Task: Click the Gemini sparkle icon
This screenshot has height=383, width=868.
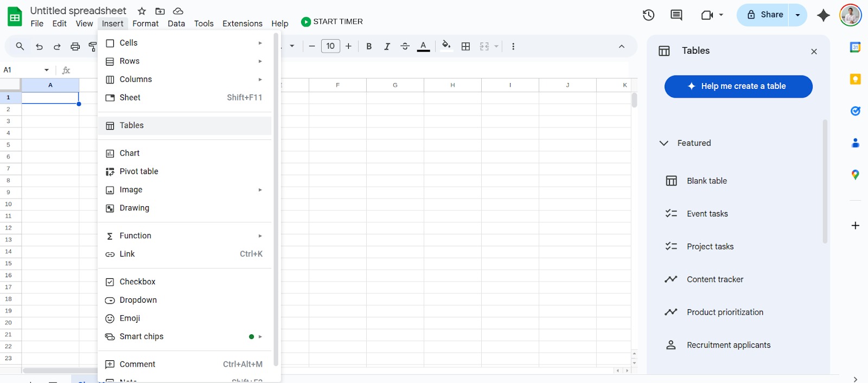Action: tap(823, 15)
